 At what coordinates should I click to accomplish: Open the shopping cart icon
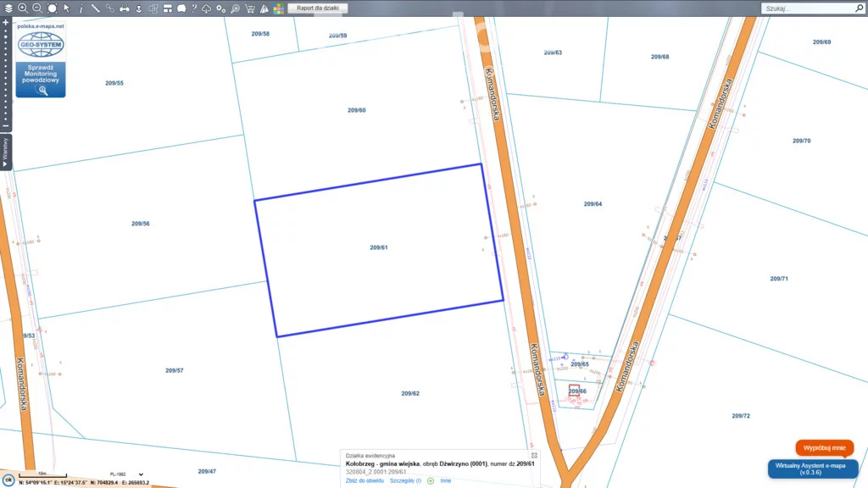point(249,8)
